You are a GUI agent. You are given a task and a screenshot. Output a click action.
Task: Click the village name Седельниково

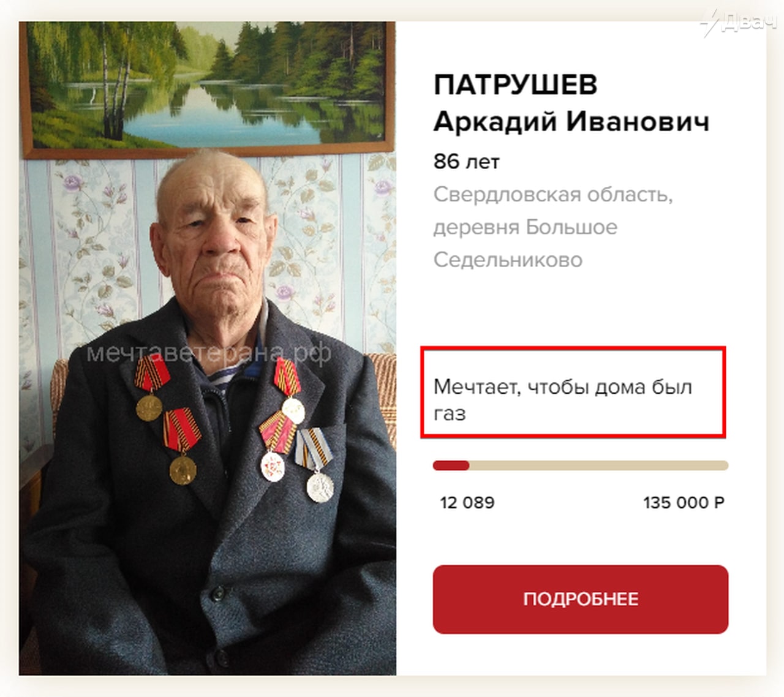[508, 260]
